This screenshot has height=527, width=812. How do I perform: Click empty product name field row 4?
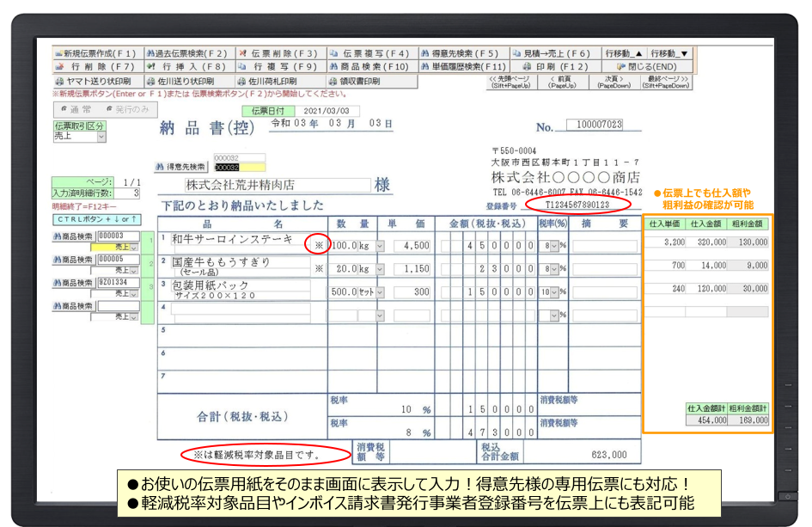pyautogui.click(x=241, y=309)
